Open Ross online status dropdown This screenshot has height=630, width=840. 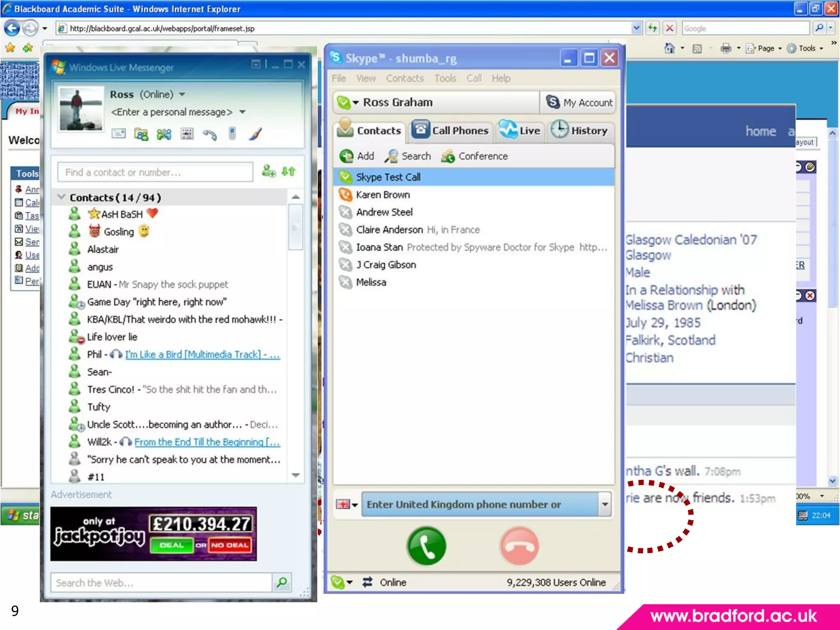click(x=182, y=94)
